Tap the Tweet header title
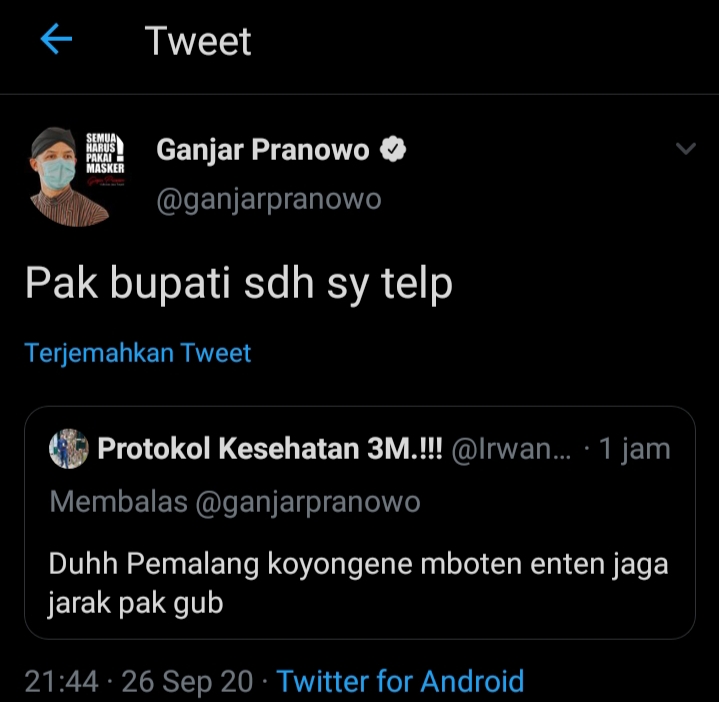The width and height of the screenshot is (719, 702). (198, 41)
